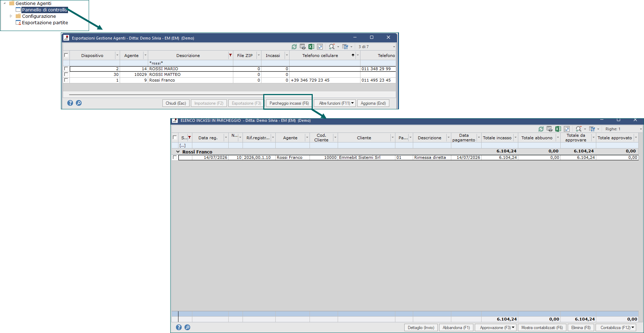Open Dispositivo column dropdown arrow
The image size is (644, 333).
tap(117, 55)
